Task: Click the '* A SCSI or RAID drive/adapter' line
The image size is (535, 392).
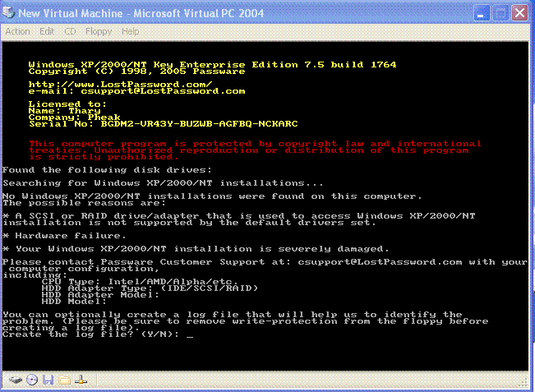Action: coord(239,216)
